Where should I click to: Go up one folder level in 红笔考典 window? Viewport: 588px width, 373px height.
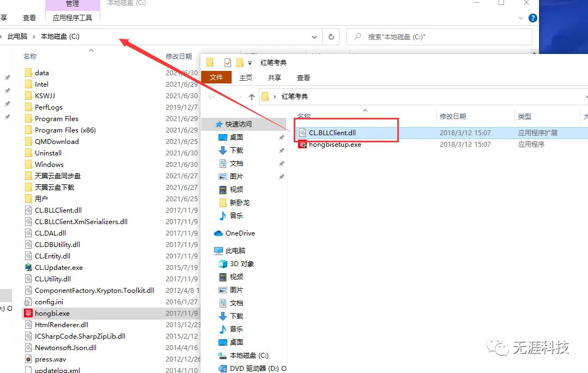click(x=252, y=97)
